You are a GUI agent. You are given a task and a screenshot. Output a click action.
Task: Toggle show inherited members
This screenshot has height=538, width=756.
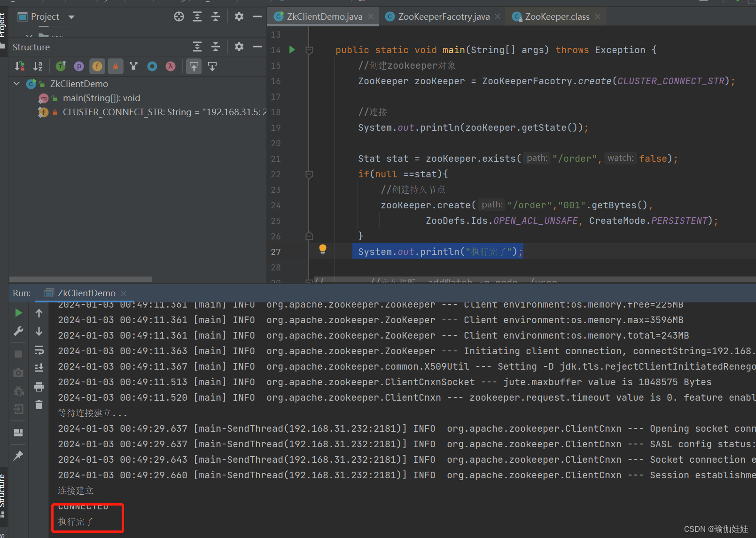point(61,66)
